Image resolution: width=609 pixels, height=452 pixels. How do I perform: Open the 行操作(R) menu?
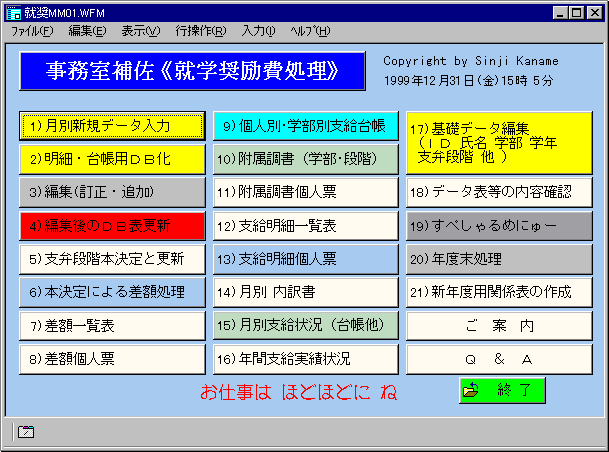click(x=200, y=31)
